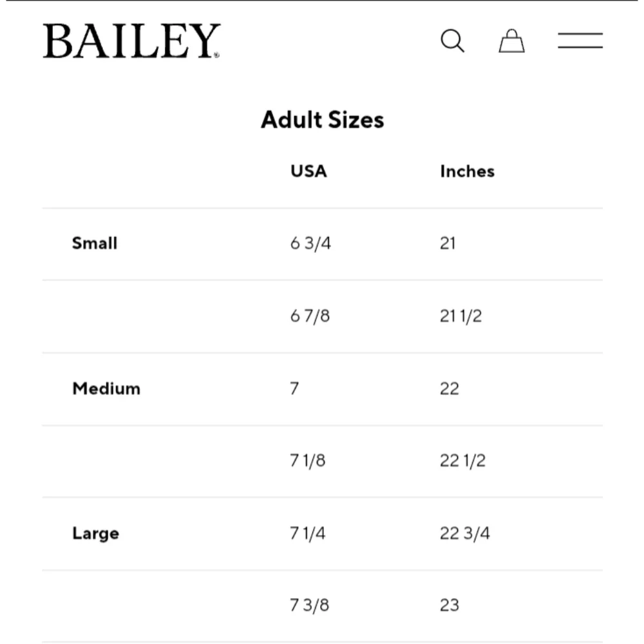Click the 21 1/2 inches value
The height and width of the screenshot is (644, 644).
point(460,316)
